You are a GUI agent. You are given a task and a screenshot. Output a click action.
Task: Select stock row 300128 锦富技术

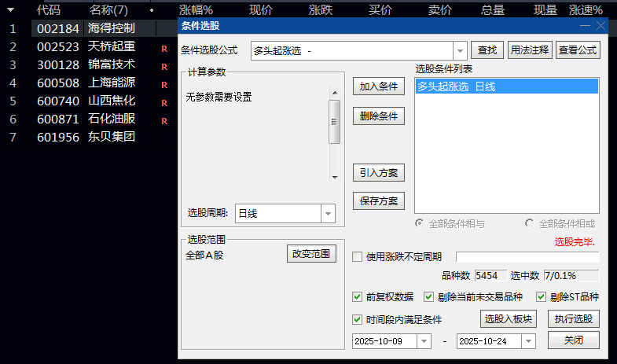[x=89, y=64]
